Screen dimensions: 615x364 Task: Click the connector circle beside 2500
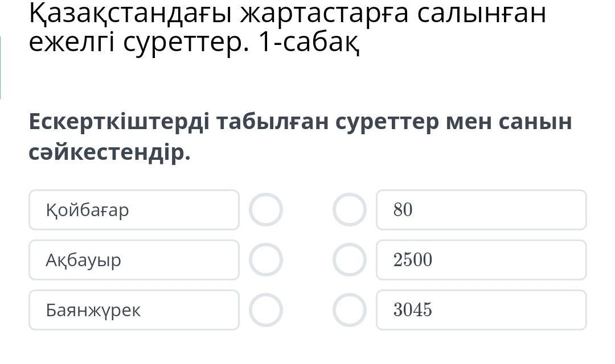pos(349,260)
